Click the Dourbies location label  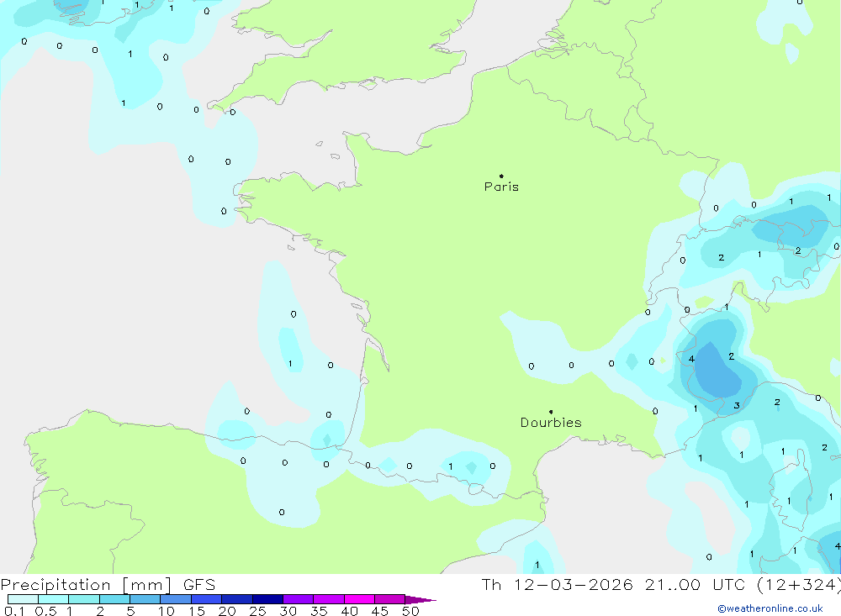tap(551, 423)
